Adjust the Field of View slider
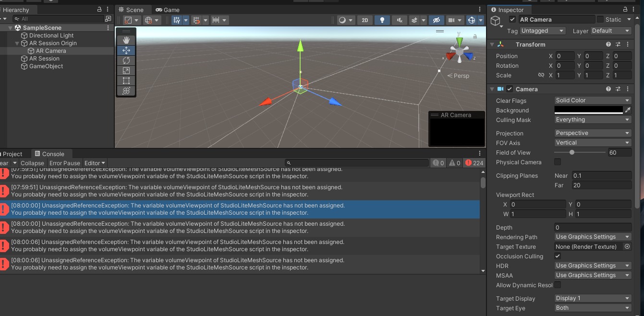The image size is (644, 316). click(x=571, y=152)
